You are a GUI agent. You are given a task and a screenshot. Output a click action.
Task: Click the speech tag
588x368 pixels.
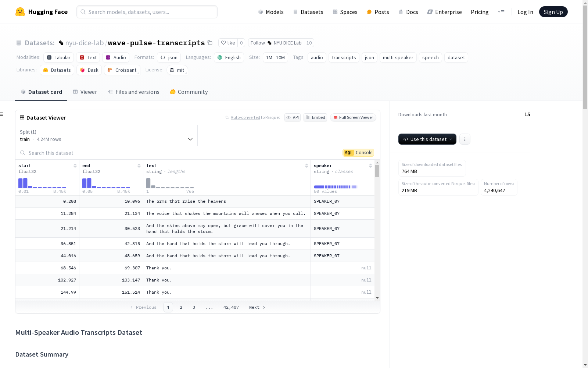coord(430,57)
